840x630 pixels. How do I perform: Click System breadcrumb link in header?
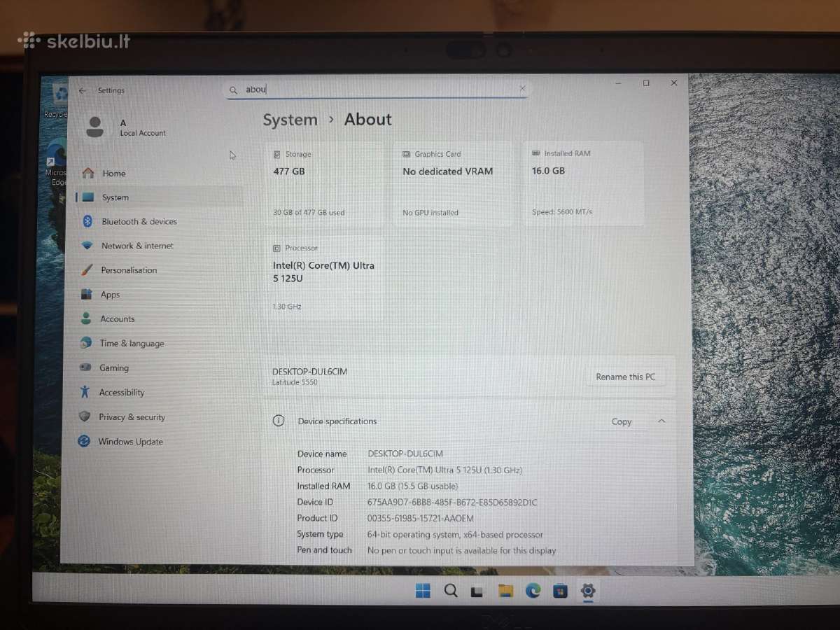pyautogui.click(x=290, y=120)
